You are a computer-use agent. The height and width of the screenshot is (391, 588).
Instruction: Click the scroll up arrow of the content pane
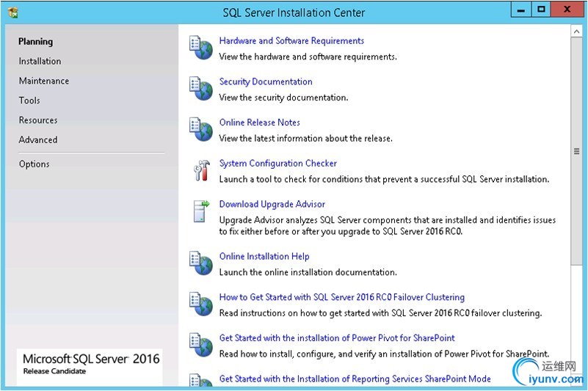576,32
